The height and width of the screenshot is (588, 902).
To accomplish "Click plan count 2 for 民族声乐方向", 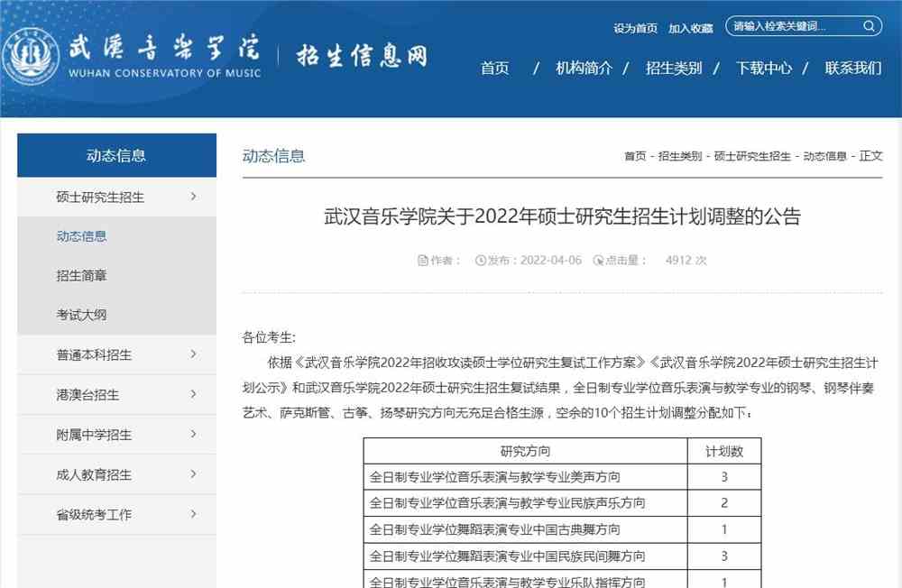I will (724, 503).
